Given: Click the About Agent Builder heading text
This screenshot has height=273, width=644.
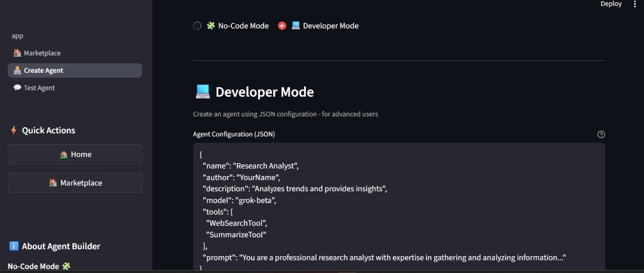Looking at the screenshot, I should (x=61, y=246).
